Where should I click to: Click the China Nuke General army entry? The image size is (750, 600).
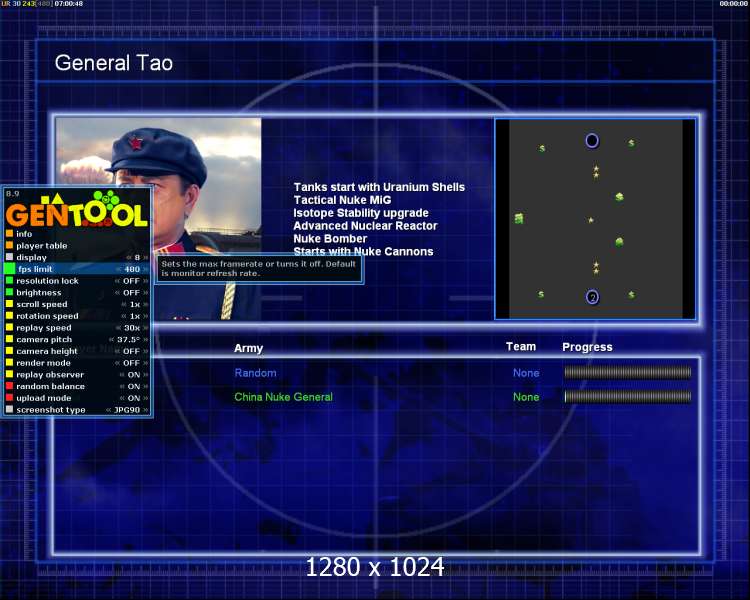click(x=283, y=397)
